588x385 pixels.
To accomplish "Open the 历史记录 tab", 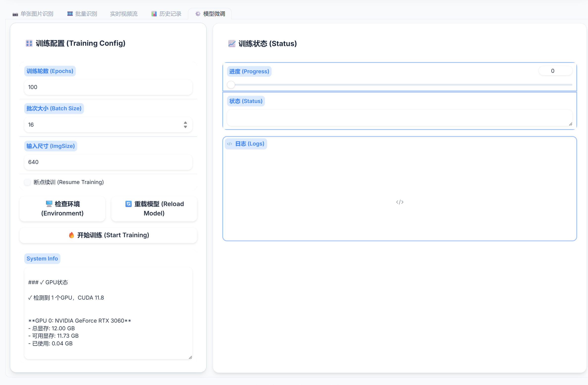I will coord(170,14).
